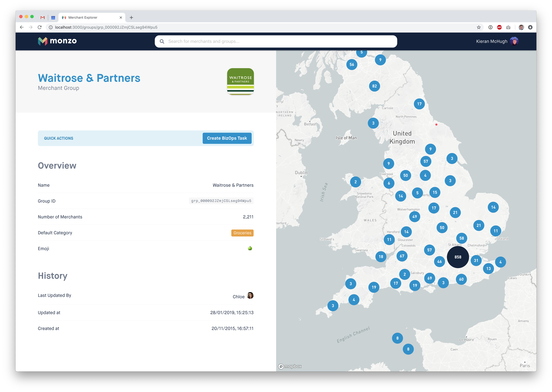
Task: Go back in browser history
Action: click(x=22, y=27)
